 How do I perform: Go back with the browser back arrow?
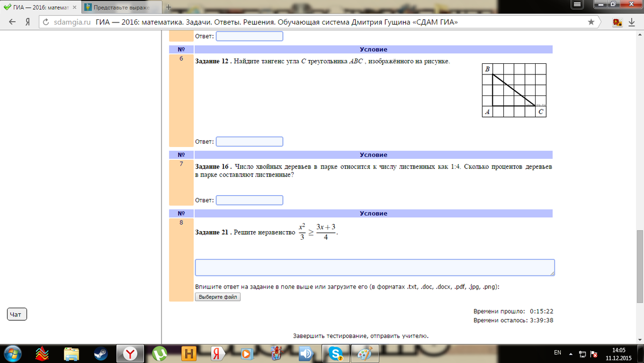(11, 22)
